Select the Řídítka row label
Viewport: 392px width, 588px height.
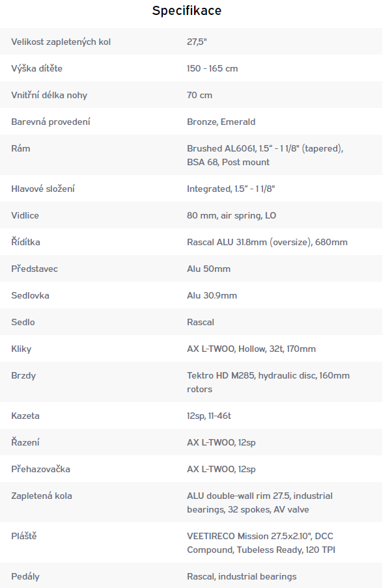25,242
